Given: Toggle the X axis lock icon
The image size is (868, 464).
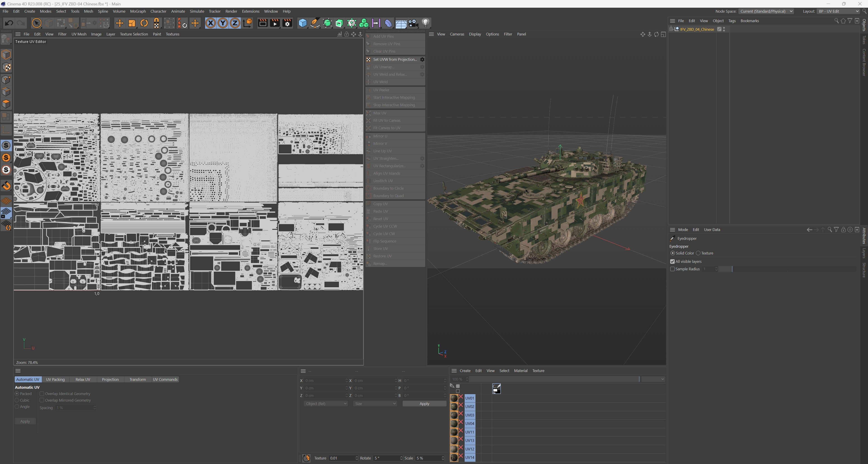Looking at the screenshot, I should [x=210, y=23].
